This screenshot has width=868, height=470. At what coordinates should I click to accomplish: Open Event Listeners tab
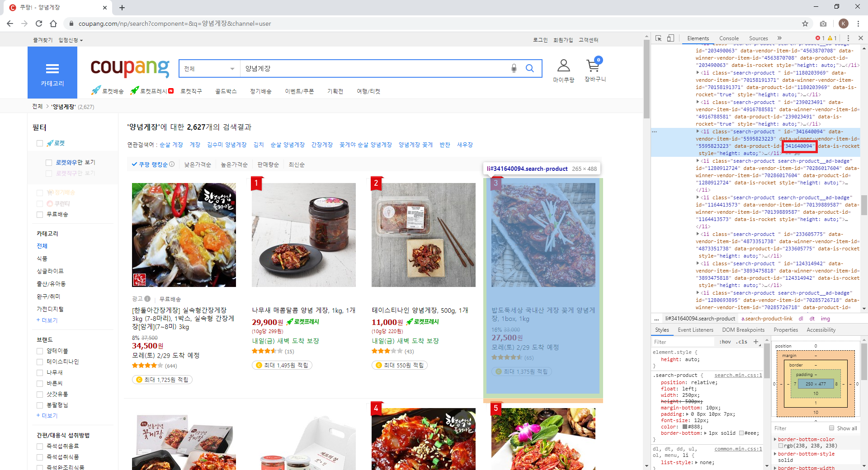[695, 330]
